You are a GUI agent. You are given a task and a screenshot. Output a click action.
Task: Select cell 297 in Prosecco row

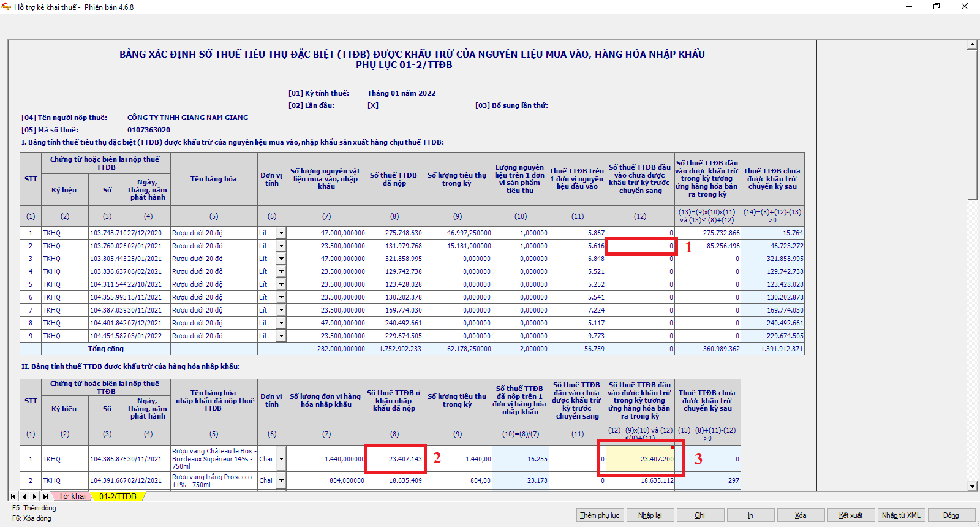pyautogui.click(x=707, y=480)
